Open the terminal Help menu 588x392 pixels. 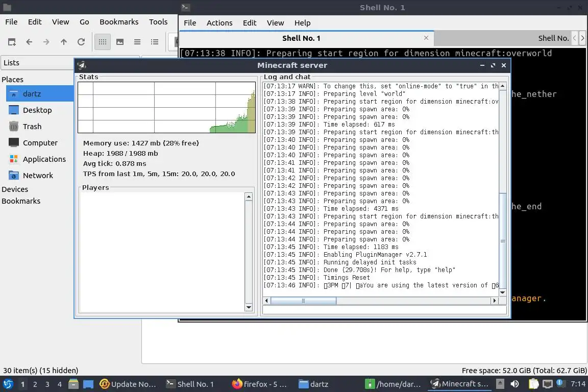[x=302, y=23]
